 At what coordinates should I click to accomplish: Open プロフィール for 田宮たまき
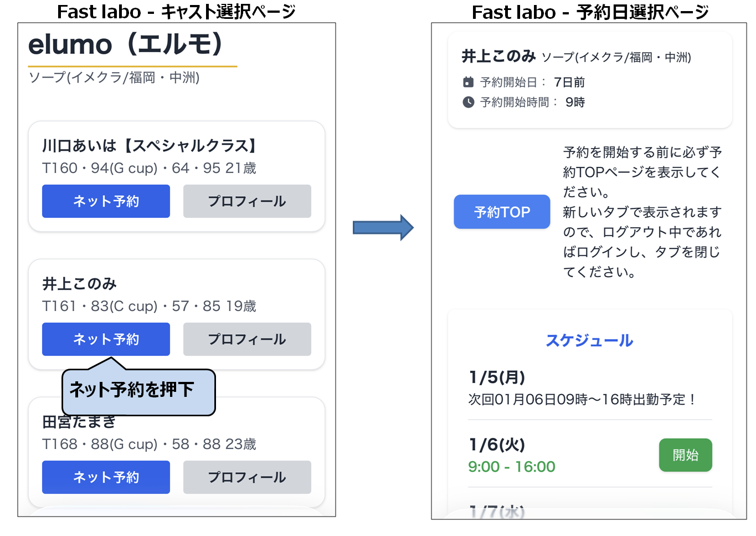247,477
